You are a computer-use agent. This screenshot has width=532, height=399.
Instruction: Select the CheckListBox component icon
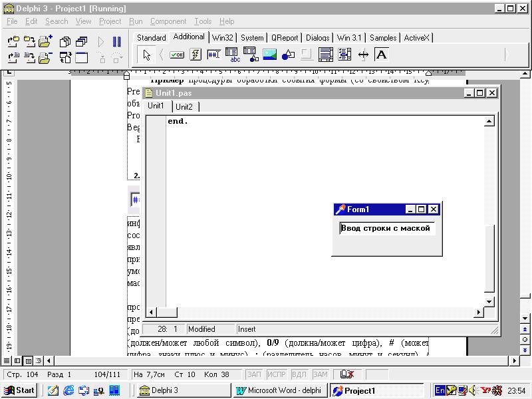tap(344, 55)
